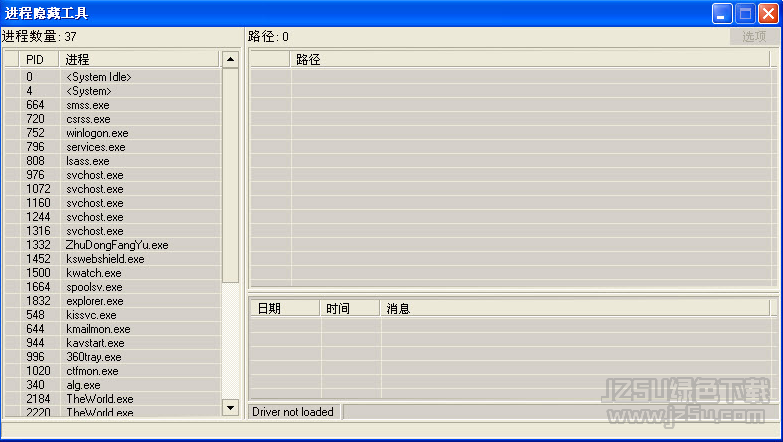
Task: Click the process list scrollbar thumb
Action: click(230, 175)
